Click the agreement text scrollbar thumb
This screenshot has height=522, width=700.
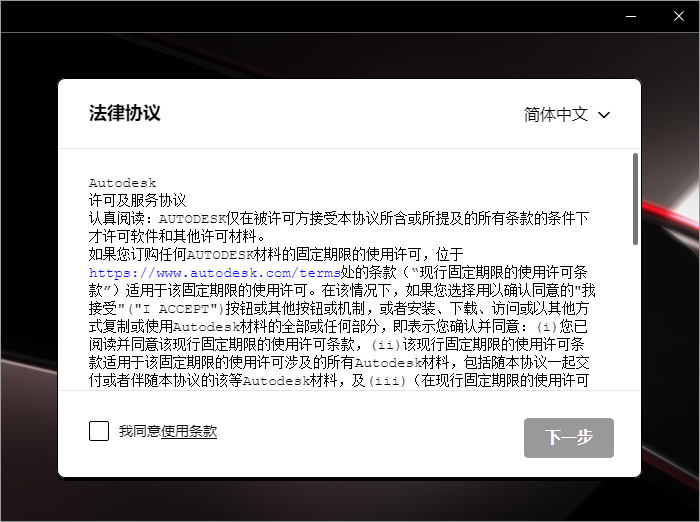click(x=635, y=199)
